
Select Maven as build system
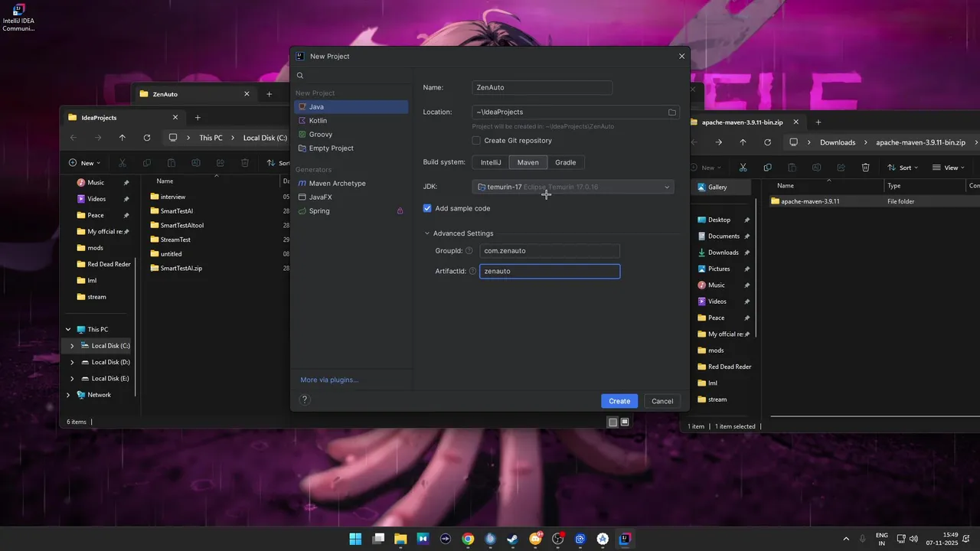(x=528, y=162)
